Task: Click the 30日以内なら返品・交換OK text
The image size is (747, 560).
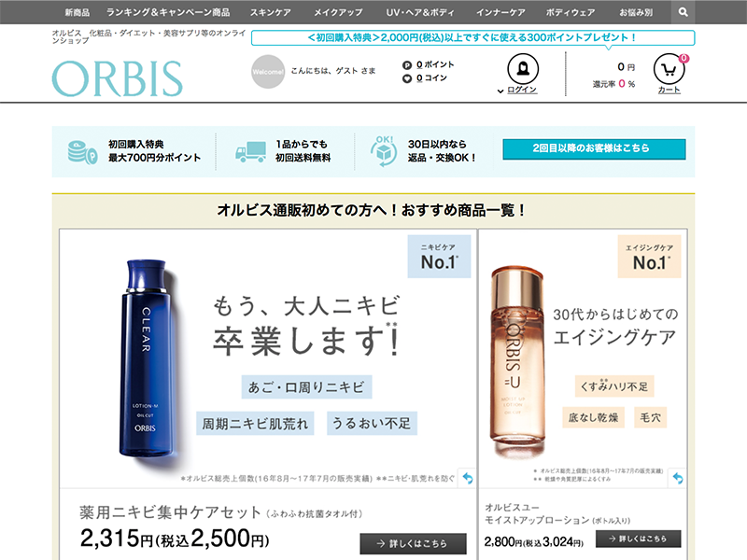Action: (x=442, y=151)
